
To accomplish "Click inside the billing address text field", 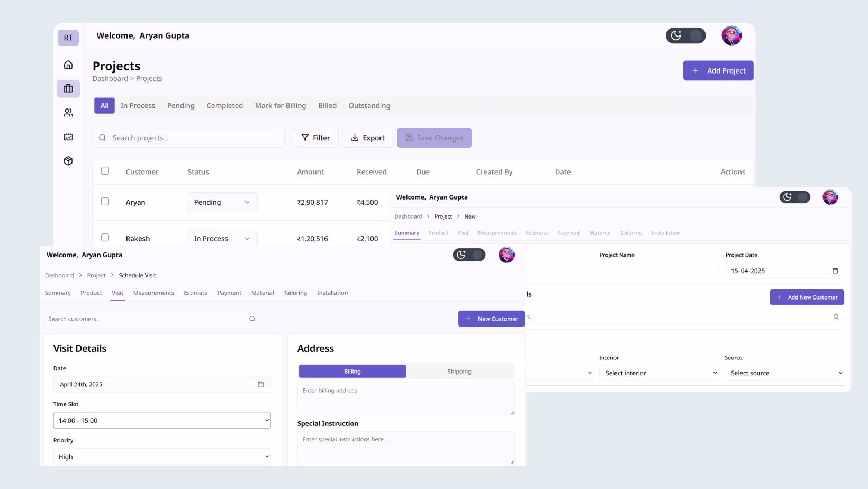I will (x=405, y=399).
